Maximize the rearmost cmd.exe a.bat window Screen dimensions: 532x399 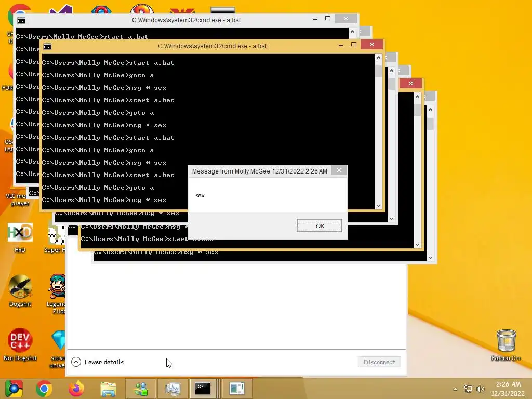[328, 19]
